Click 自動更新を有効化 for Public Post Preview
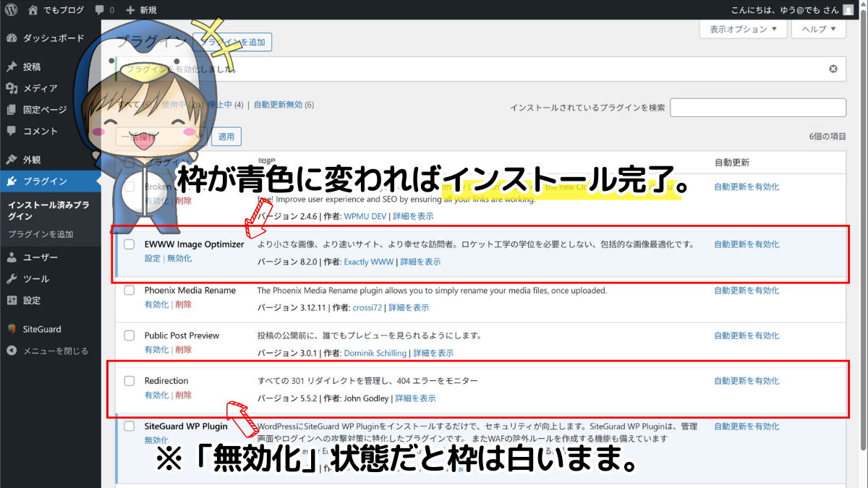 [x=746, y=335]
